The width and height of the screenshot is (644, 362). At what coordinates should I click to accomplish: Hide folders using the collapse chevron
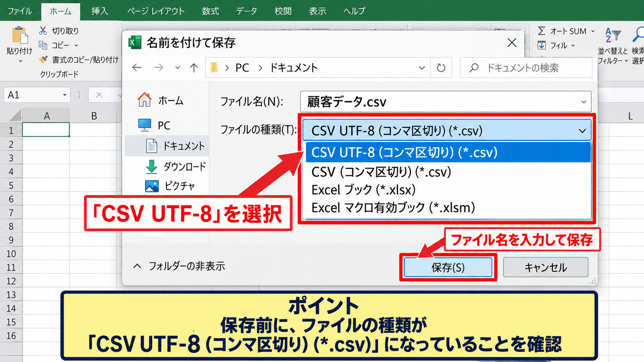[137, 266]
